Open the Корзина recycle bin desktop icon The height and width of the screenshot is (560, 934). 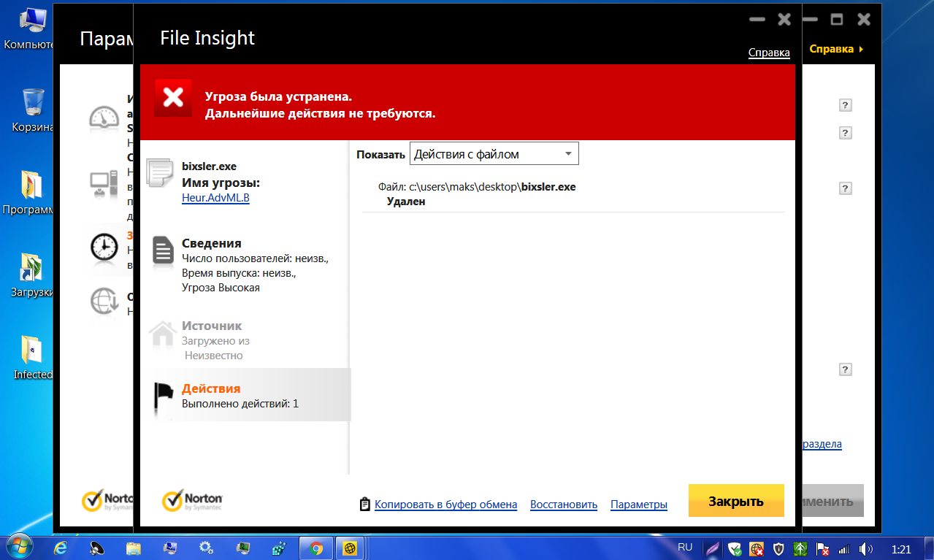tap(32, 110)
